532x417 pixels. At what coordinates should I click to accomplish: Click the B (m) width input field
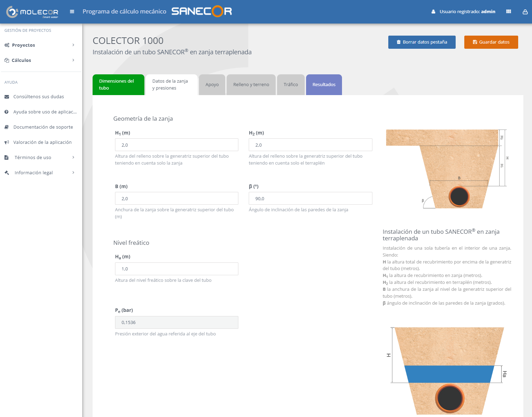pyautogui.click(x=177, y=198)
